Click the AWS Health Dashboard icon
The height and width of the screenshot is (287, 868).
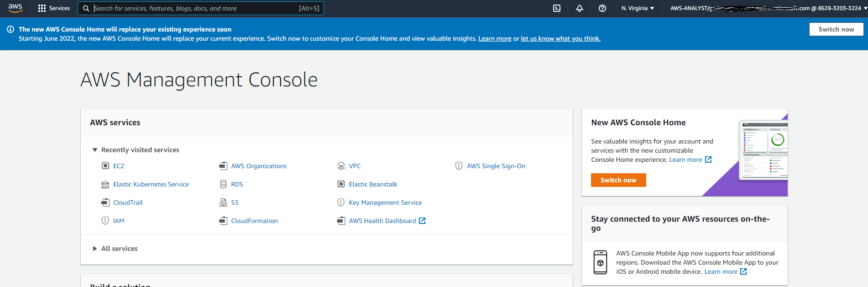coord(341,221)
